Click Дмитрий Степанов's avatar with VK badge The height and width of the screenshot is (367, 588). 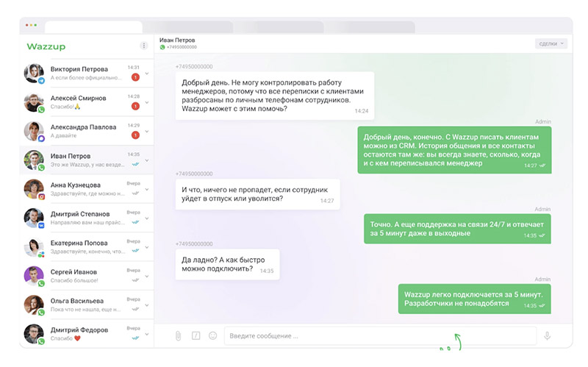click(34, 218)
